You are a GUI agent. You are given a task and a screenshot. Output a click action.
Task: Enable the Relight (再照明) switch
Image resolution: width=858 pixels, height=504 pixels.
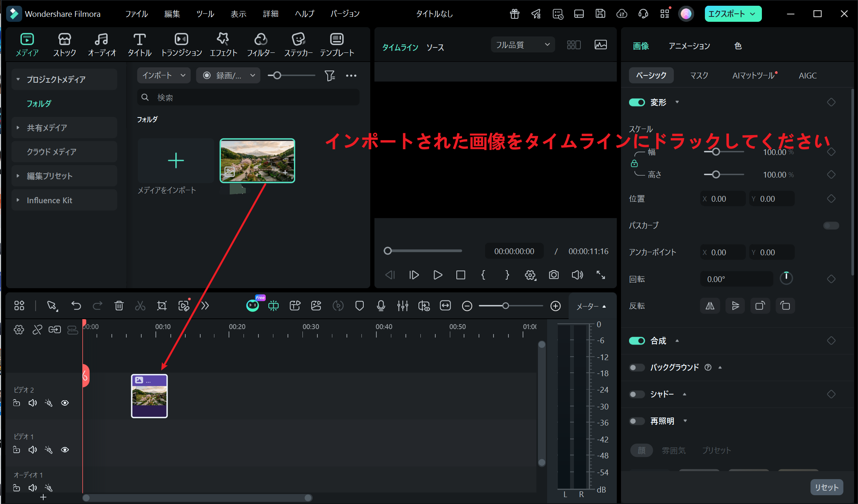pos(637,421)
